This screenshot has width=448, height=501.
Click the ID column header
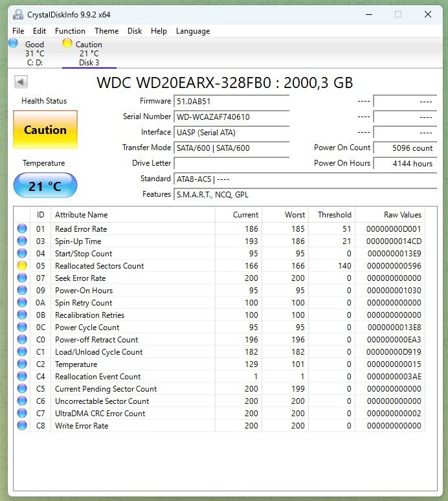coord(40,215)
